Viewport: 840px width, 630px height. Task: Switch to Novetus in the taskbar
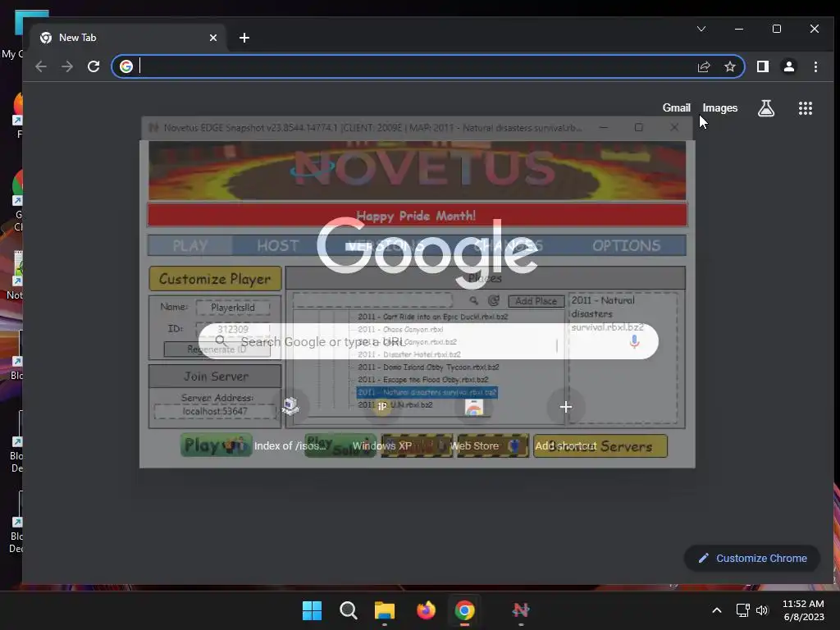(x=521, y=610)
